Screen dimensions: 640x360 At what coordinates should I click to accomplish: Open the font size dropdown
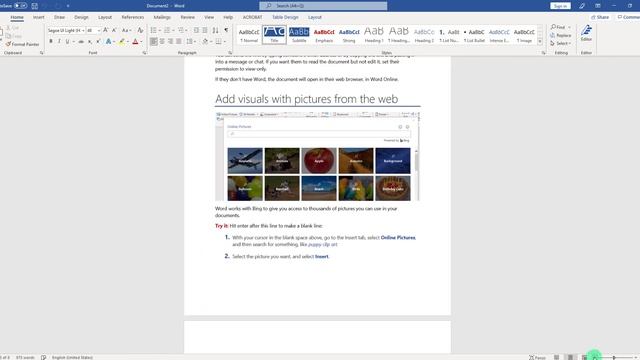click(98, 31)
